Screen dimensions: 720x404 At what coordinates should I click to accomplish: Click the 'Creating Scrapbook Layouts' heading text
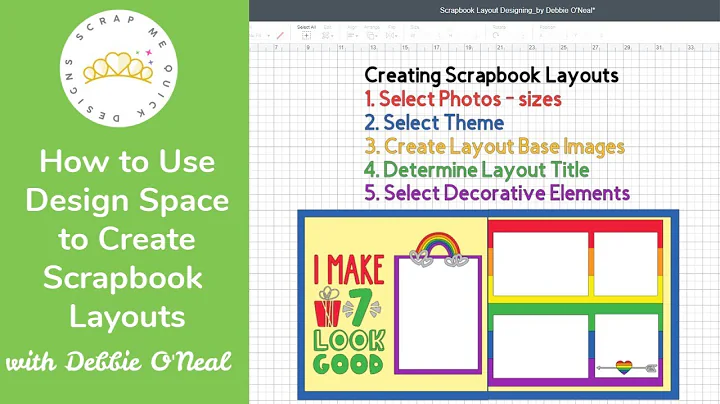point(491,75)
